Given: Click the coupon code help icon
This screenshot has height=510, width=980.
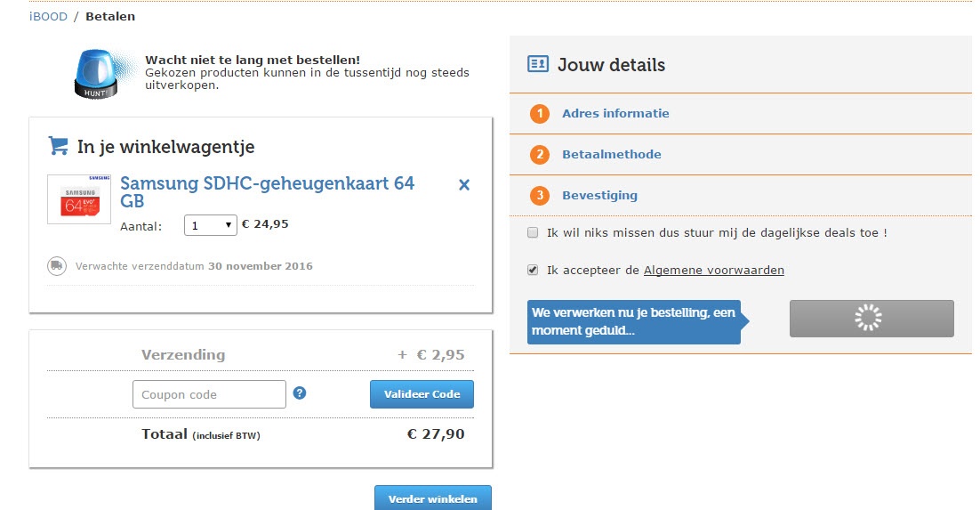Looking at the screenshot, I should [x=300, y=393].
